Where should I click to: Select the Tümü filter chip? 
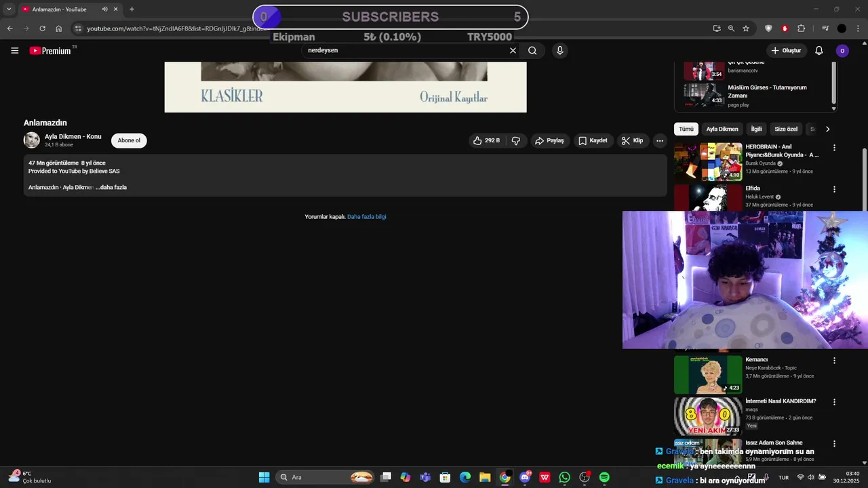tap(686, 129)
